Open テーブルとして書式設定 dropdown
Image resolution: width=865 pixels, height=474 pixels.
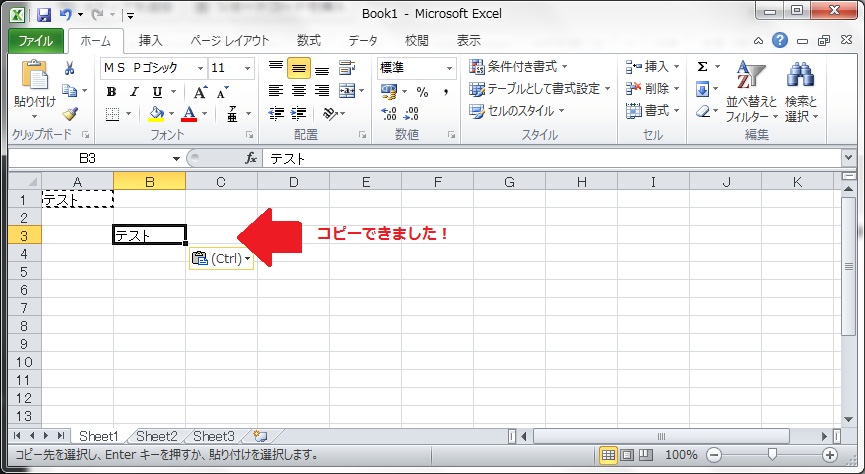540,89
